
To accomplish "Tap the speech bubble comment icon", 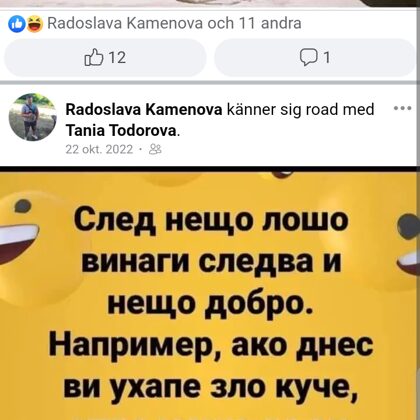I will pyautogui.click(x=307, y=58).
